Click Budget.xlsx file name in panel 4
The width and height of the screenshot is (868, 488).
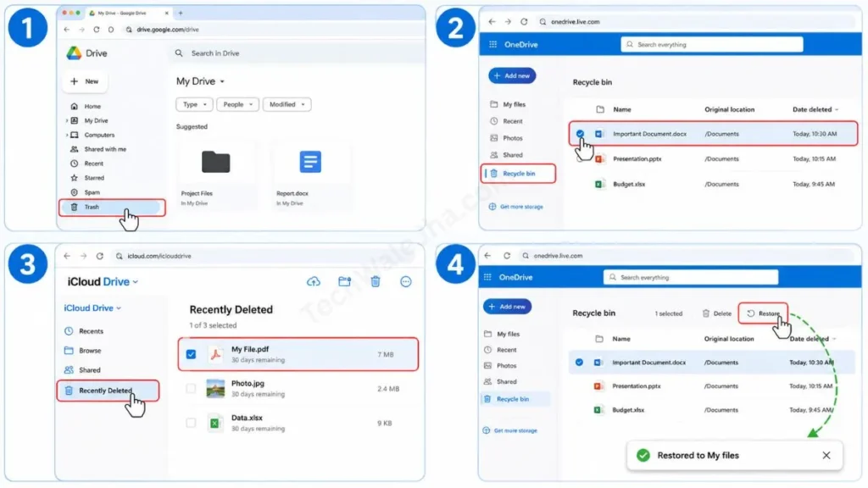pyautogui.click(x=628, y=410)
